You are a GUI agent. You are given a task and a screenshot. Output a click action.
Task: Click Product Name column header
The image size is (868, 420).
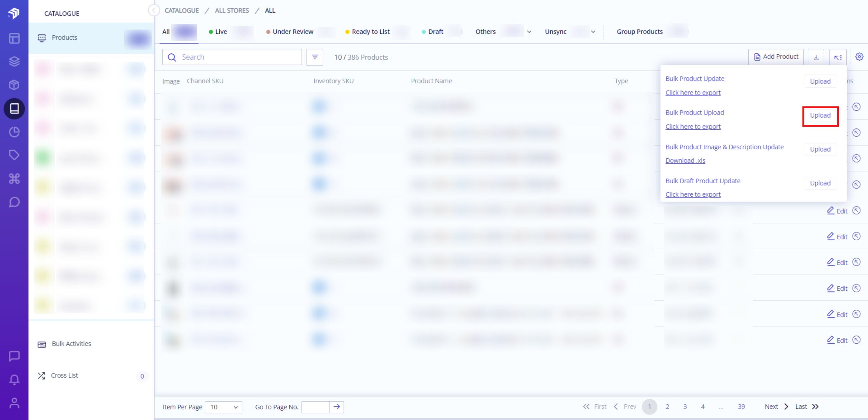point(431,81)
